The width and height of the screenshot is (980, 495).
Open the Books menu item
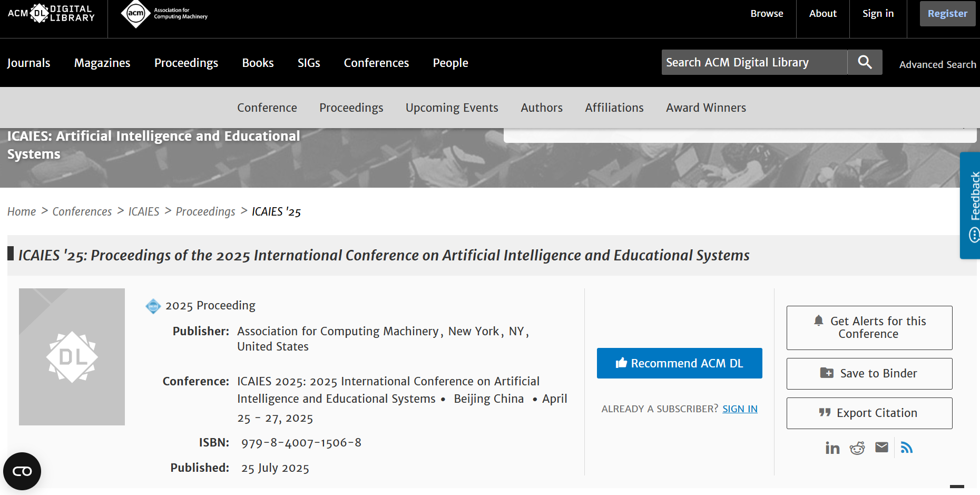coord(258,63)
